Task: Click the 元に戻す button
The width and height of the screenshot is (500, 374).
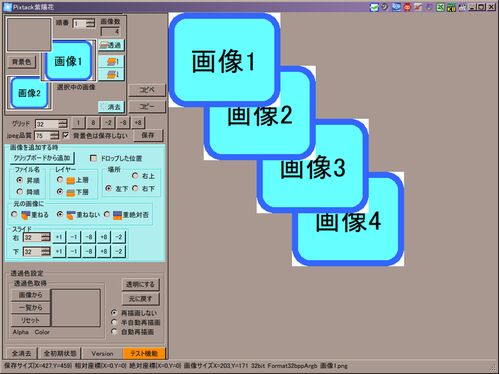Action: 140,299
